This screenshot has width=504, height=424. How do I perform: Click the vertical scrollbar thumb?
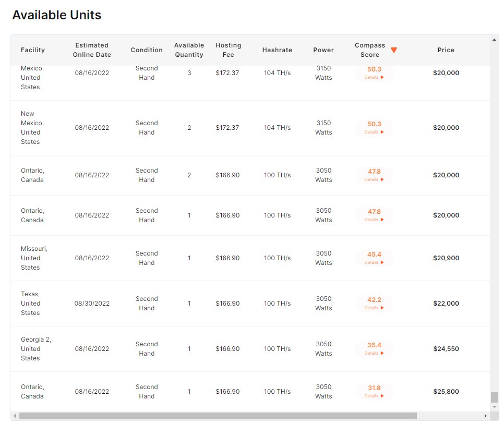(495, 397)
